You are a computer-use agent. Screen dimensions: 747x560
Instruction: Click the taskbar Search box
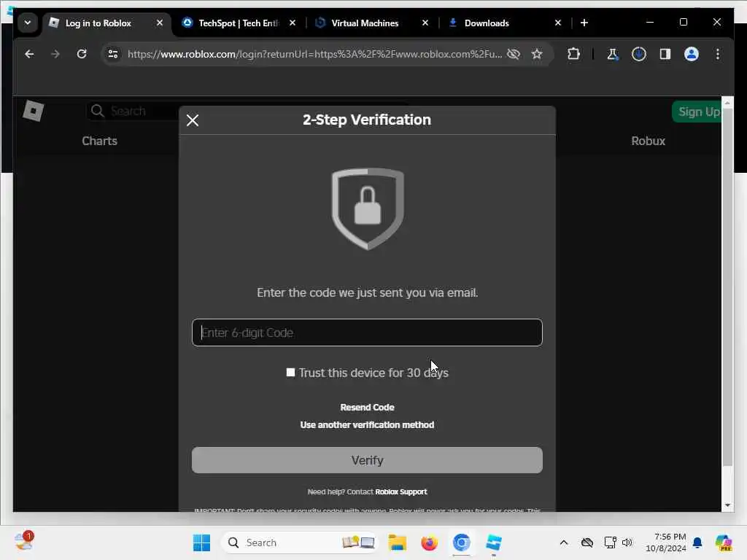[x=300, y=542]
